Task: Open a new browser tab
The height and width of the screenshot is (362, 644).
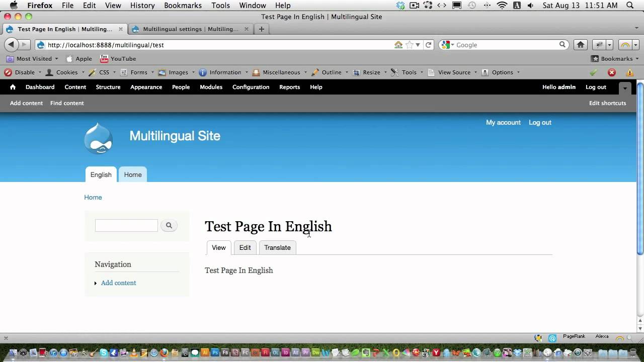Action: coord(261,29)
